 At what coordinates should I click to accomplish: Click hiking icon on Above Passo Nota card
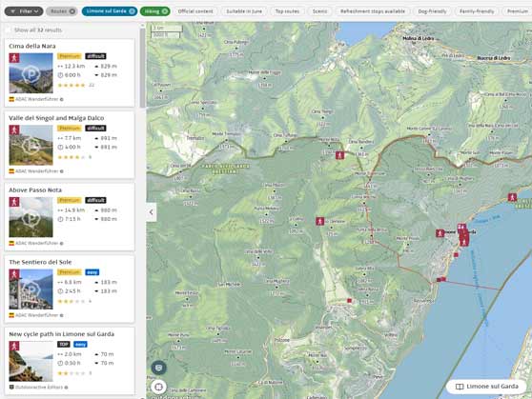pyautogui.click(x=14, y=202)
